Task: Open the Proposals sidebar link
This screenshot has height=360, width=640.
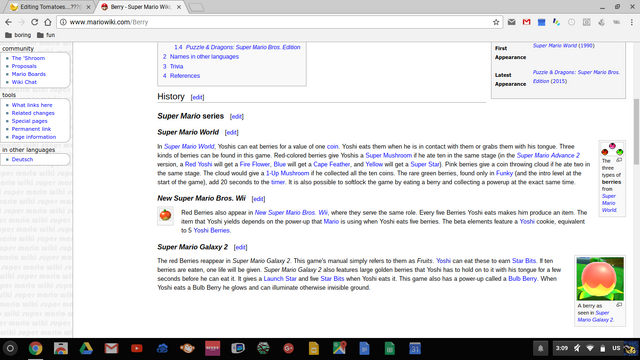Action: point(24,66)
